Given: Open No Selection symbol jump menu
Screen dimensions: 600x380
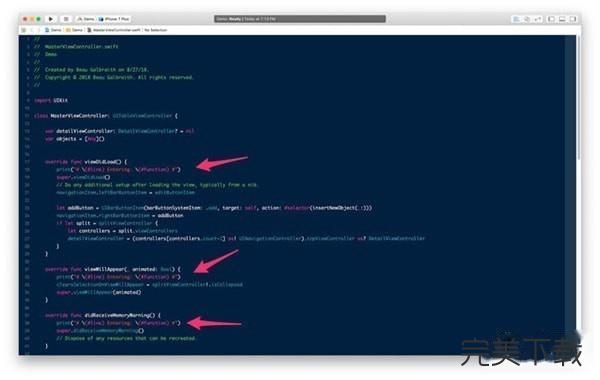Looking at the screenshot, I should click(156, 30).
